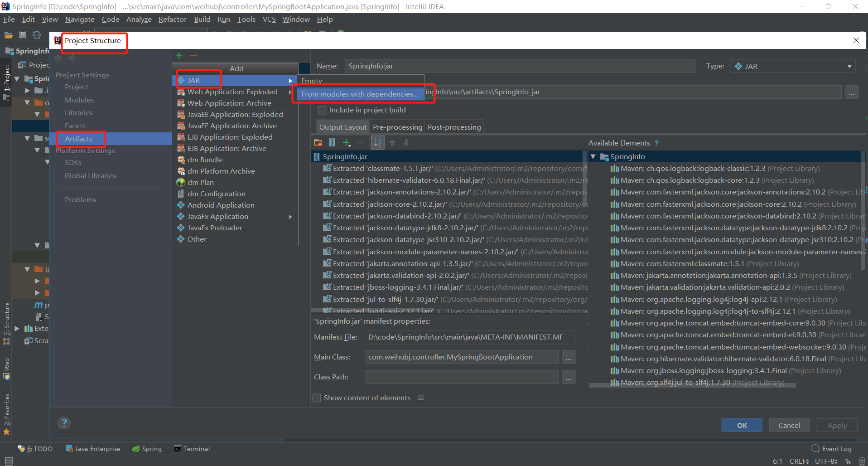Click the Apply button

pyautogui.click(x=837, y=425)
